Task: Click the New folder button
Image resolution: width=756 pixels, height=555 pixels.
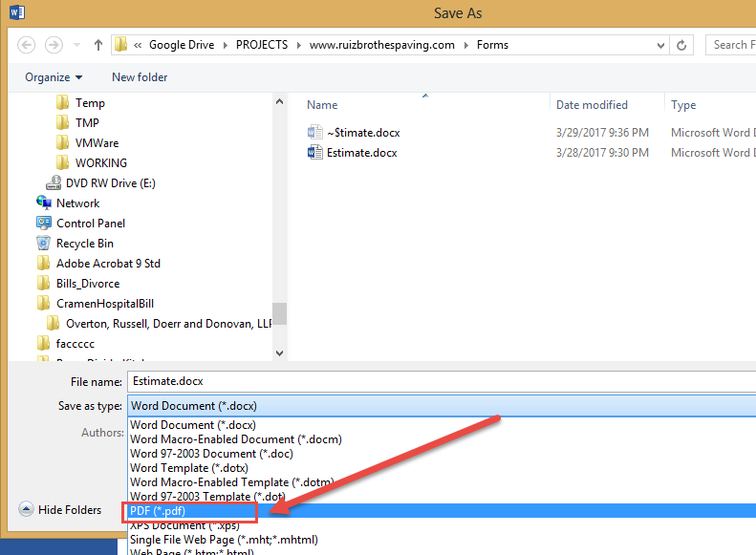Action: pyautogui.click(x=140, y=77)
